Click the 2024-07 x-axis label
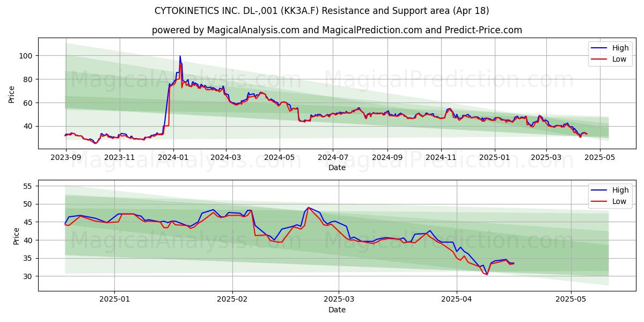644x322 pixels. (x=333, y=158)
